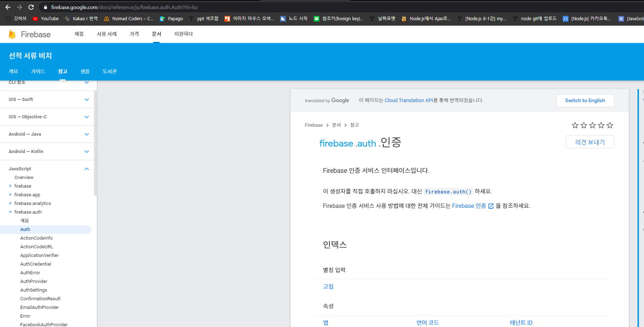The width and height of the screenshot is (644, 327).
Task: Rate the page five stars
Action: [x=610, y=125]
